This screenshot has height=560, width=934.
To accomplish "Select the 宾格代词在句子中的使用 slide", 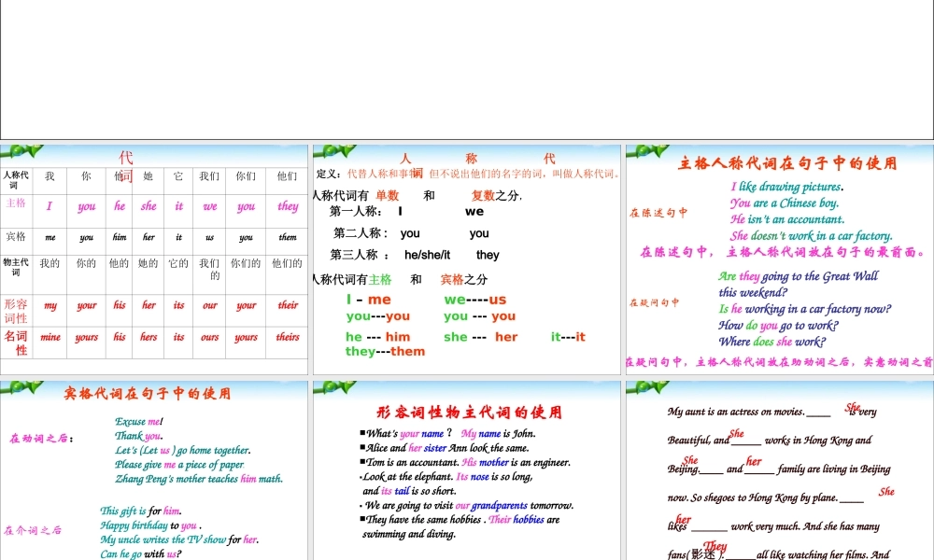I will point(154,470).
